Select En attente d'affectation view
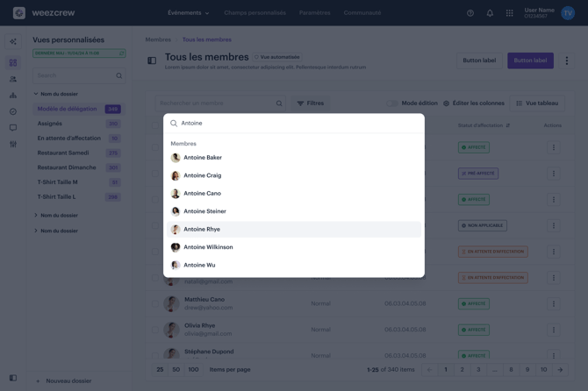The image size is (588, 391). point(79,139)
